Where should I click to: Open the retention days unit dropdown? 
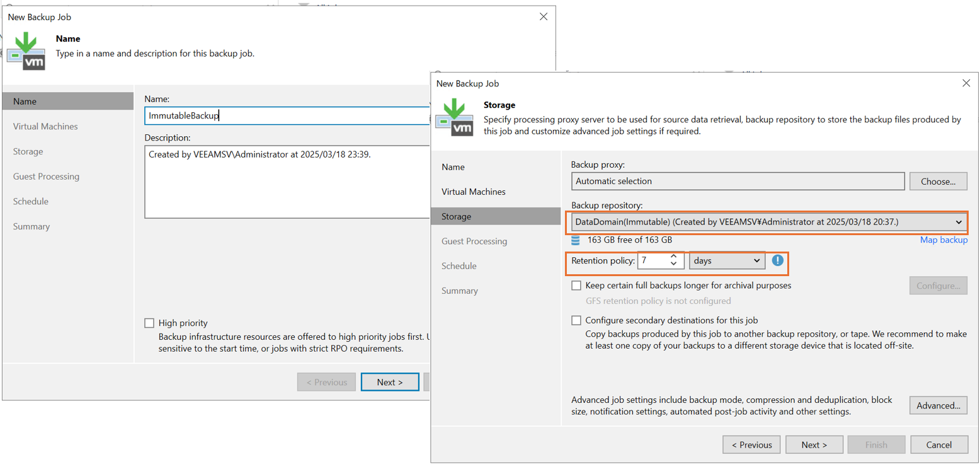click(x=727, y=260)
